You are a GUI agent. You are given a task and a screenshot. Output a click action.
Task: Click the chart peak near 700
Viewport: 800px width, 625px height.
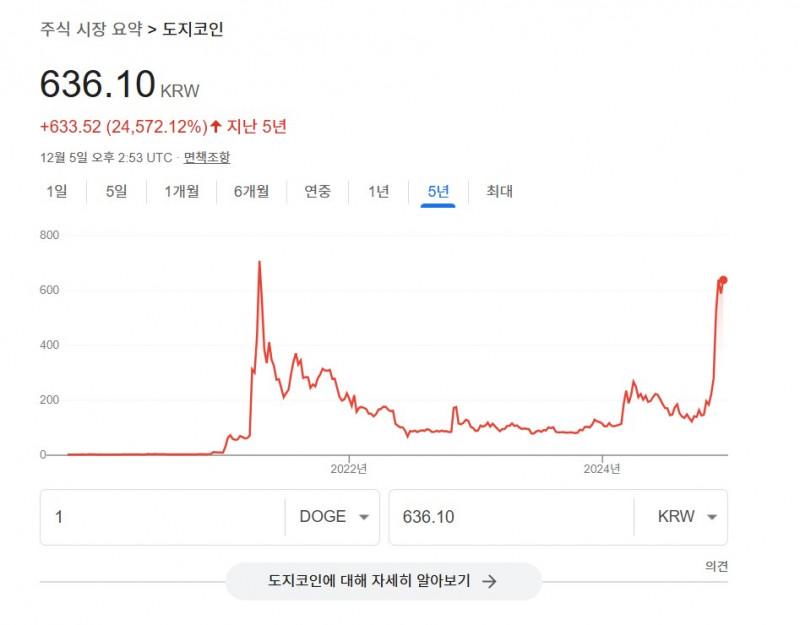260,263
